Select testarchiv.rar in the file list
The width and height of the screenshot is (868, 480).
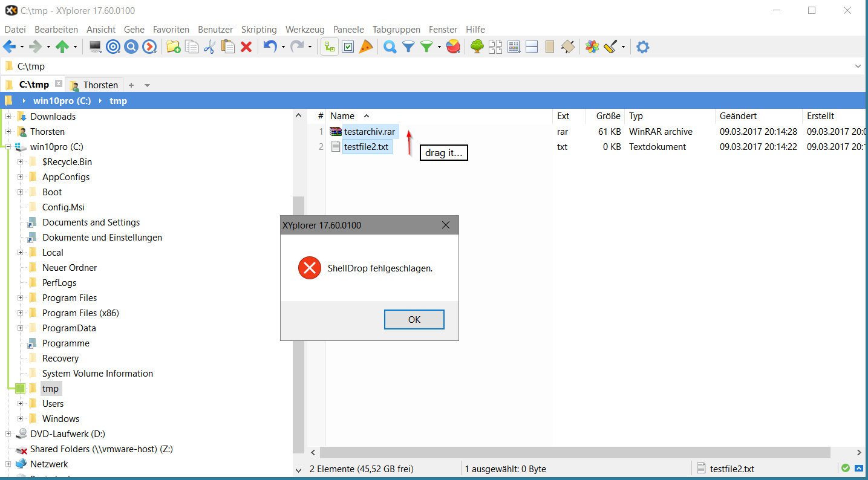click(x=369, y=131)
